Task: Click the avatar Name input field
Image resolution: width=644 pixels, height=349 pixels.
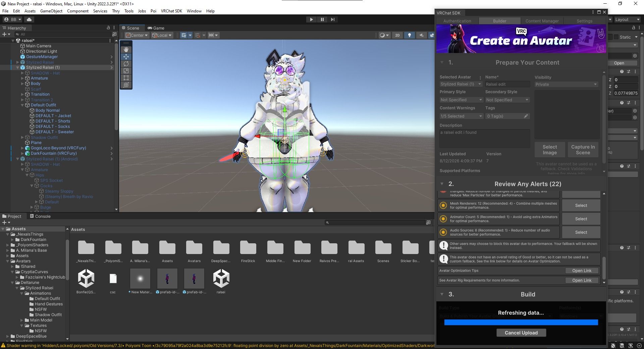Action: tap(507, 84)
